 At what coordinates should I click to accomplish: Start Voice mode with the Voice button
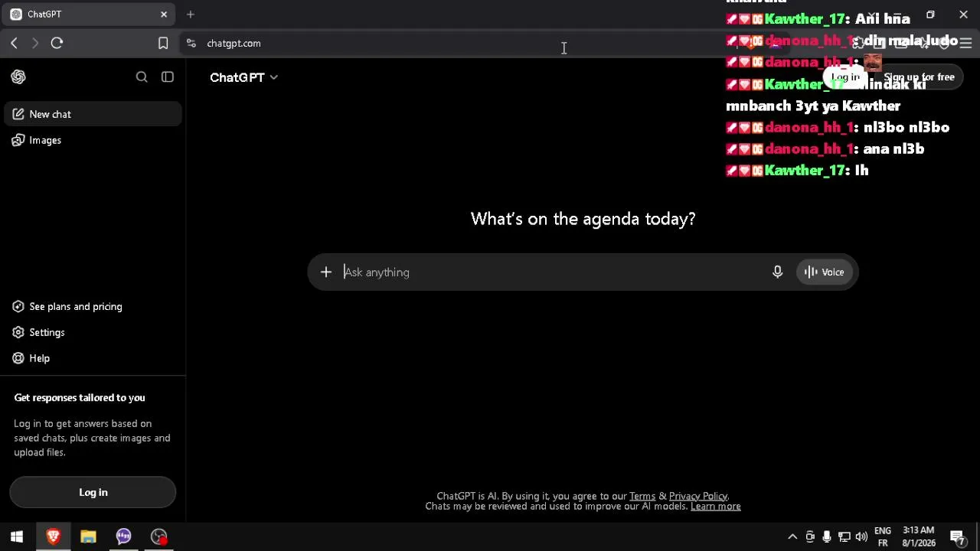[825, 272]
